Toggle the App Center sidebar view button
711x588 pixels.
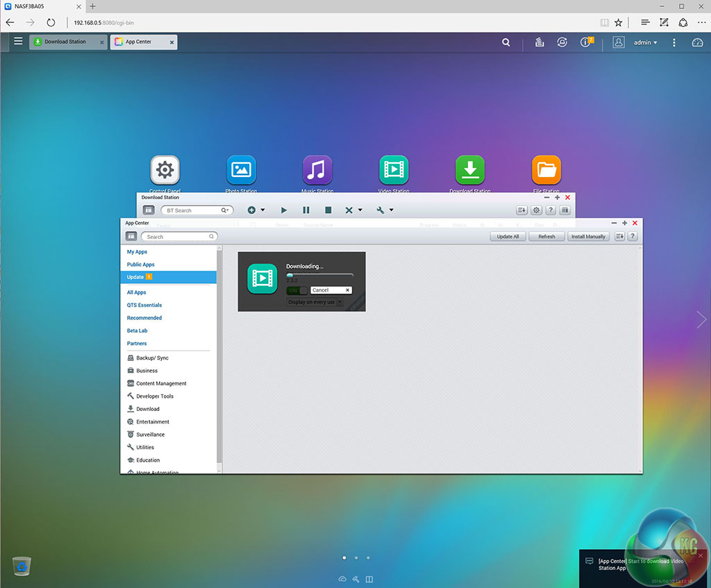pyautogui.click(x=131, y=237)
